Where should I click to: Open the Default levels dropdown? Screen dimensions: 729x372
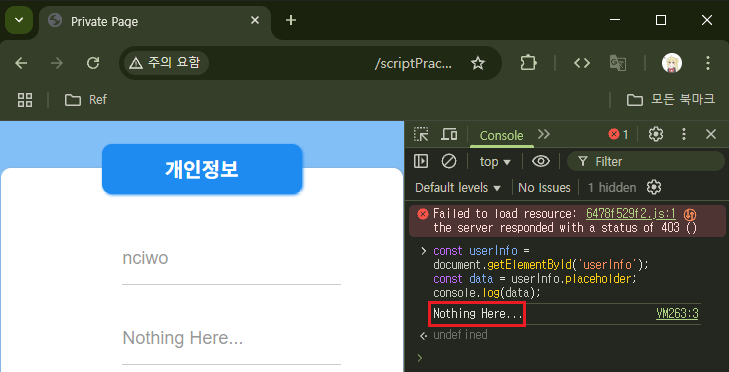pos(458,187)
